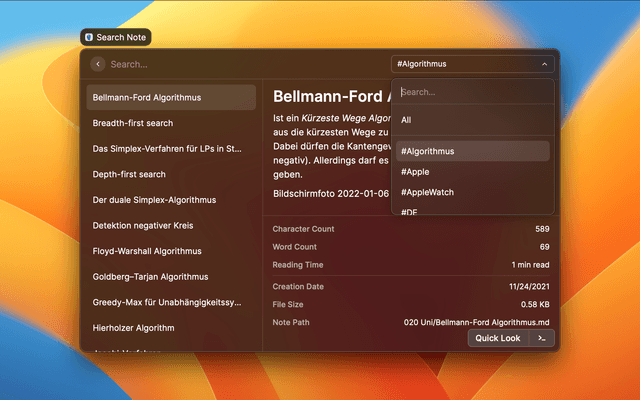The height and width of the screenshot is (400, 640).
Task: Click the Search Note app icon
Action: pos(89,37)
